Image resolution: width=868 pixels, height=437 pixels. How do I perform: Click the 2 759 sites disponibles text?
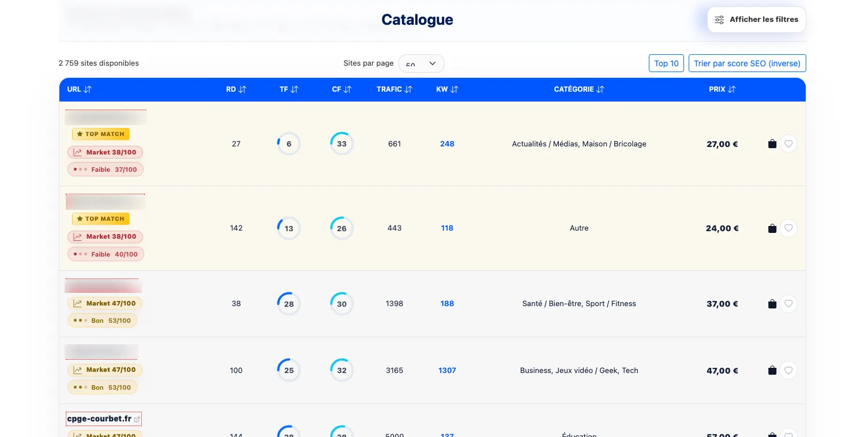tap(99, 63)
